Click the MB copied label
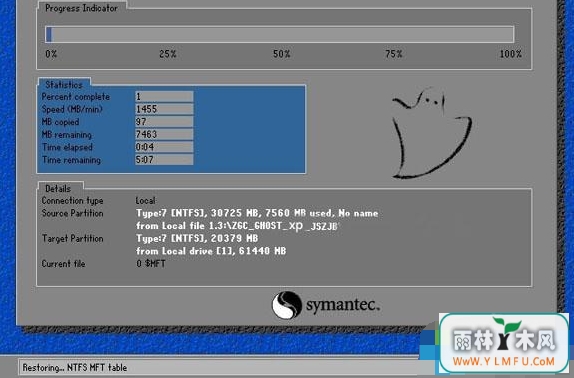 [x=60, y=122]
